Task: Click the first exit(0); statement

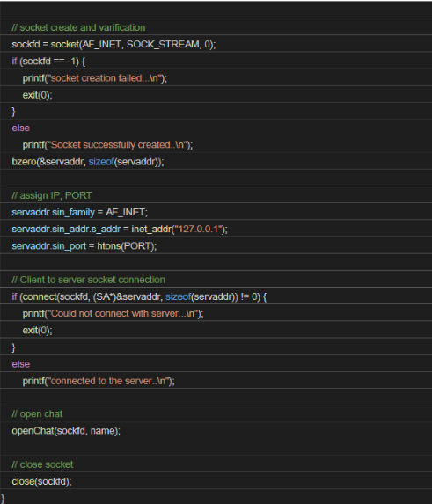Action: (x=37, y=95)
